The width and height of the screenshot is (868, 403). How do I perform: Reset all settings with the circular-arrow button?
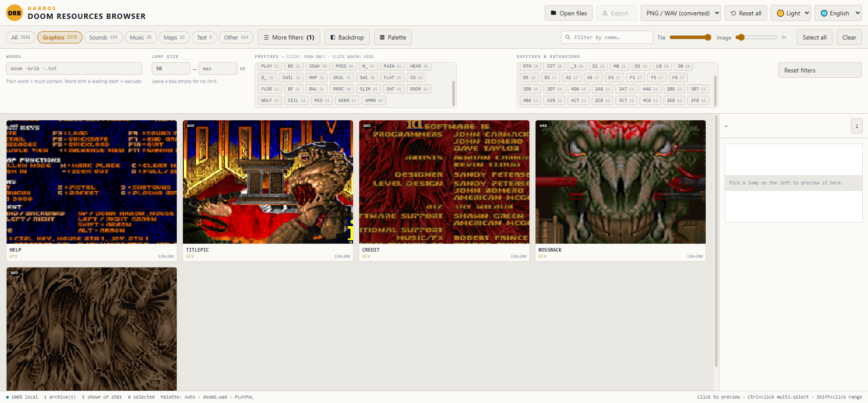(746, 13)
